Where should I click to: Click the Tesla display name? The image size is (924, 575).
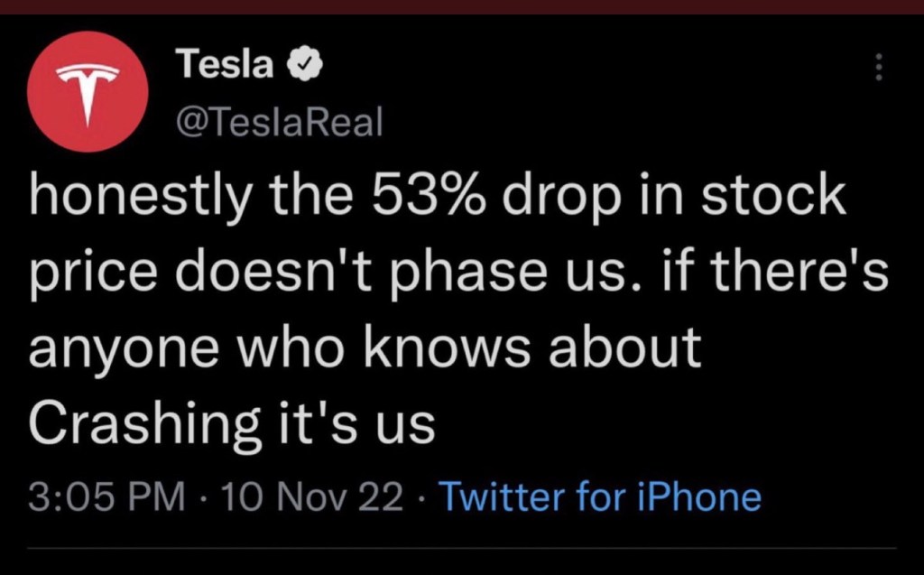[226, 64]
